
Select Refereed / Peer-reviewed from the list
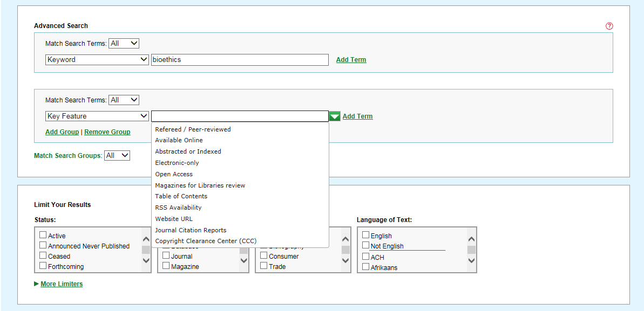193,129
